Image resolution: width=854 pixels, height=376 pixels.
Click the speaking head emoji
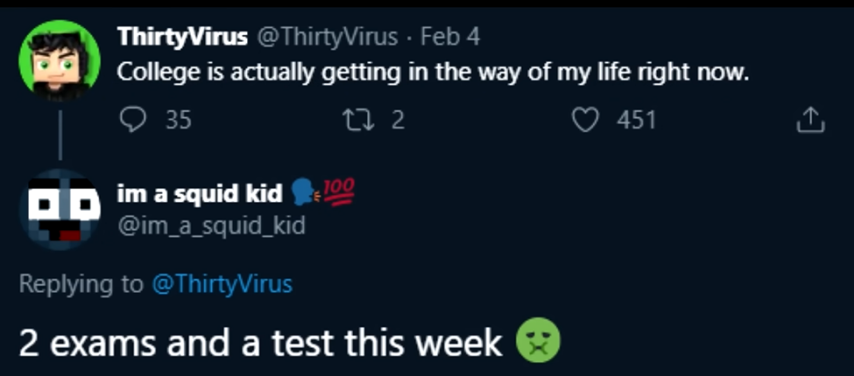point(306,192)
